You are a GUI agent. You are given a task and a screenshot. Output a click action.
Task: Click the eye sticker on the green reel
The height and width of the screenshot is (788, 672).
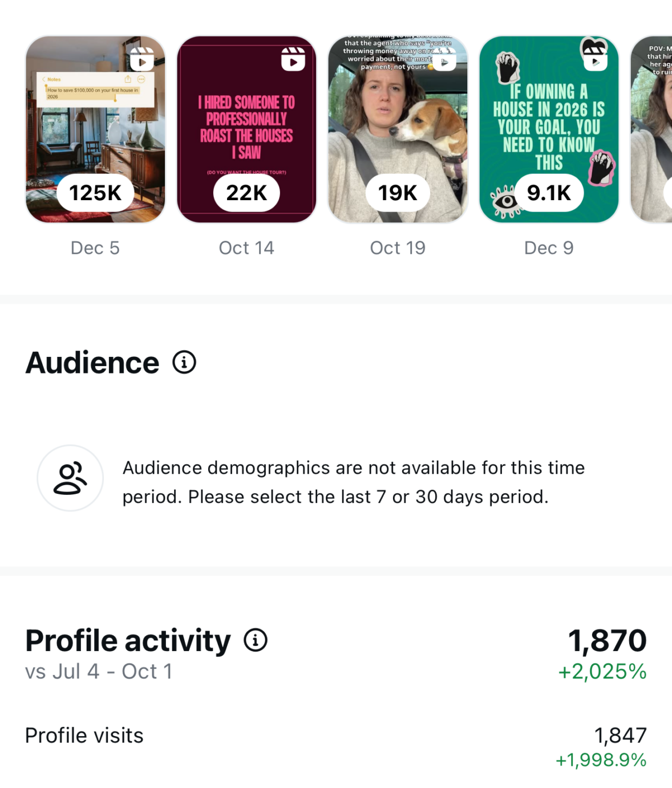504,202
